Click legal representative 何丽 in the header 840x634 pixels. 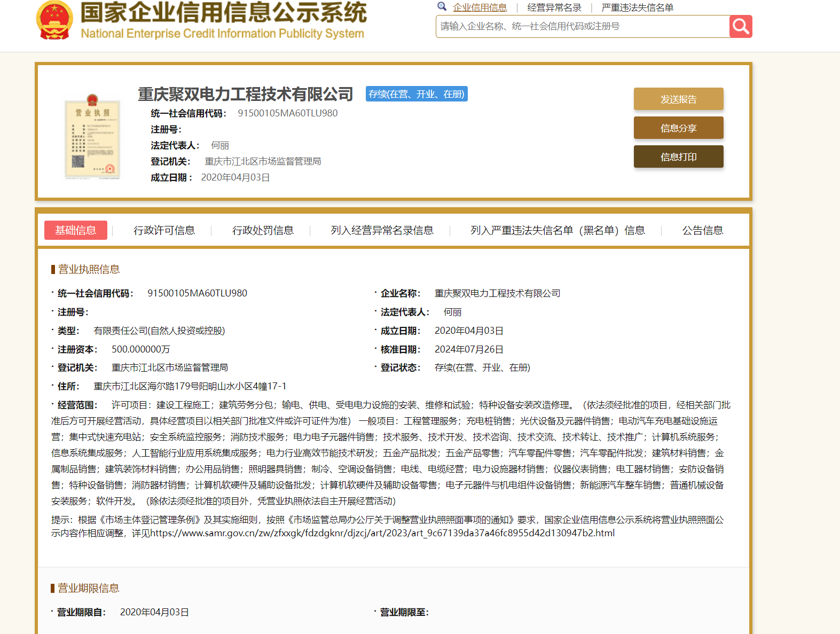[x=220, y=145]
